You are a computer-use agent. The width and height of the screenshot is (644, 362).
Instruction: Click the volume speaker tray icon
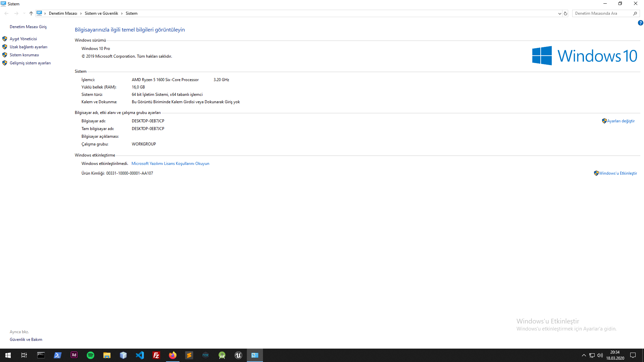click(600, 355)
